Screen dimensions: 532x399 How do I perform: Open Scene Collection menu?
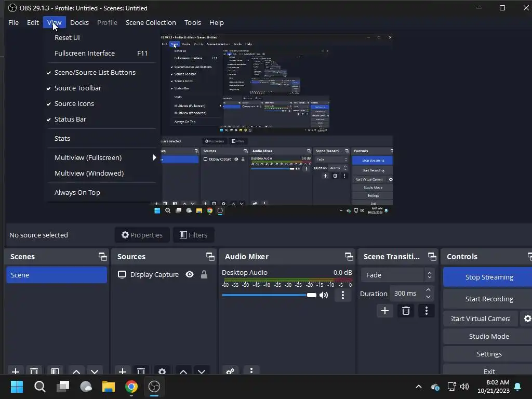coord(151,22)
